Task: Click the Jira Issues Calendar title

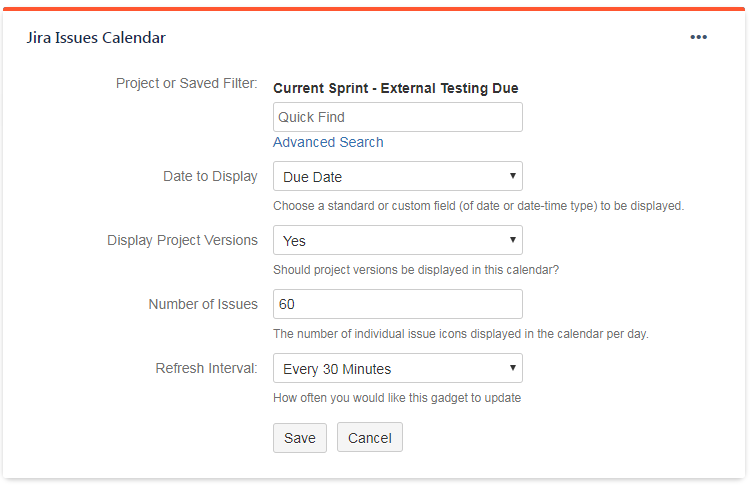Action: (x=96, y=38)
